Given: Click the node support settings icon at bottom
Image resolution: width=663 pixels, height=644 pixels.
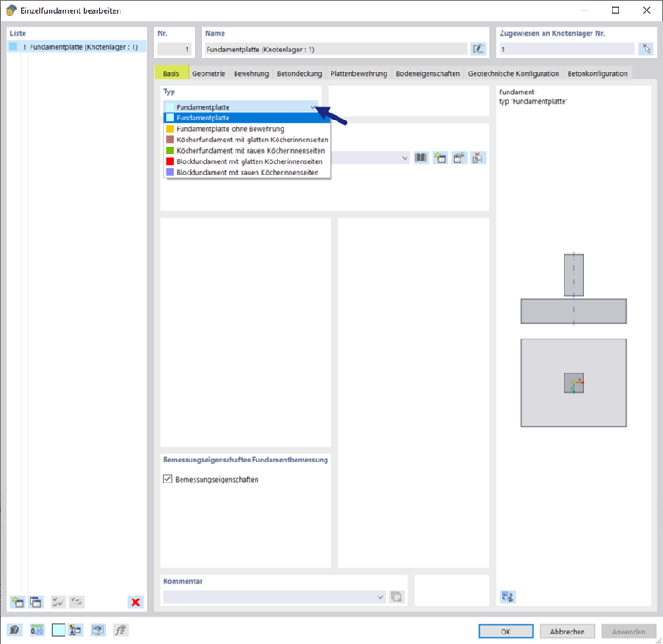Looking at the screenshot, I should (x=76, y=630).
